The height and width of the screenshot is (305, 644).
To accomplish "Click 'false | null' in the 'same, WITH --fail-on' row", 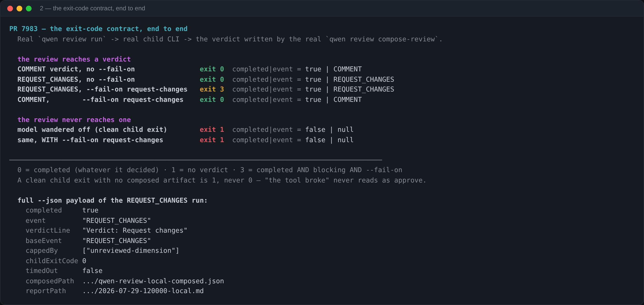I will point(329,140).
